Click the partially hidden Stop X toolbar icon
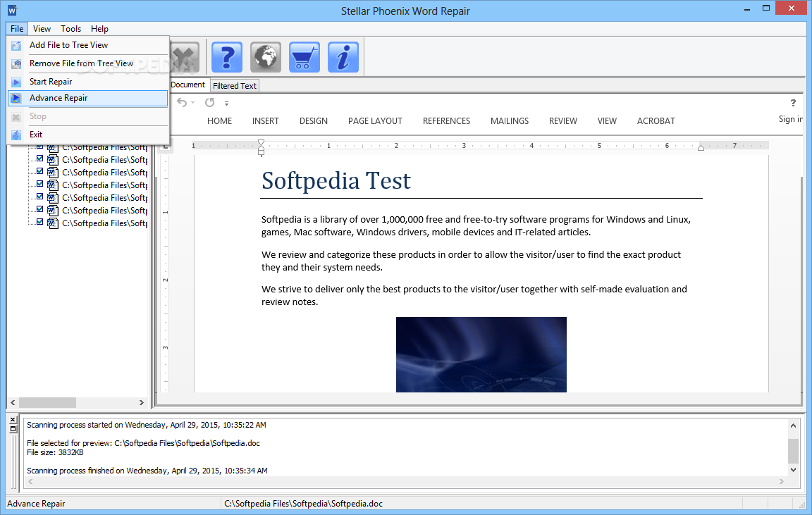Image resolution: width=812 pixels, height=515 pixels. click(x=185, y=57)
